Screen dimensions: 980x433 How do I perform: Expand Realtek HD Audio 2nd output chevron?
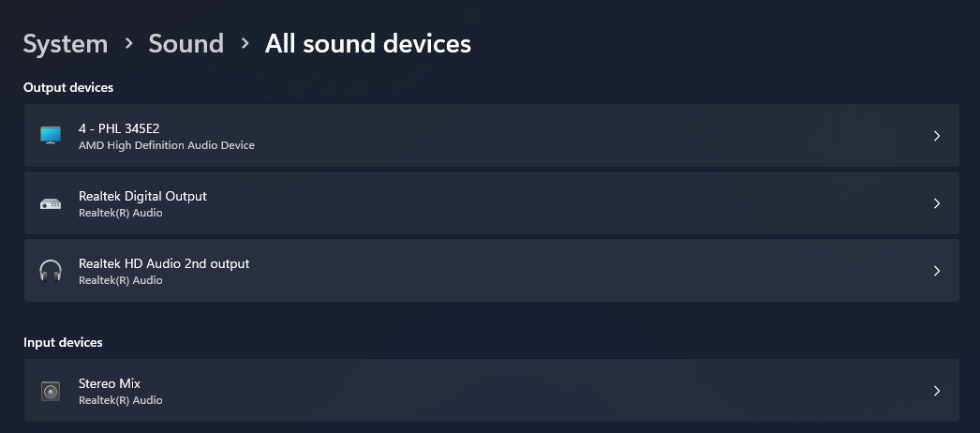(x=936, y=271)
